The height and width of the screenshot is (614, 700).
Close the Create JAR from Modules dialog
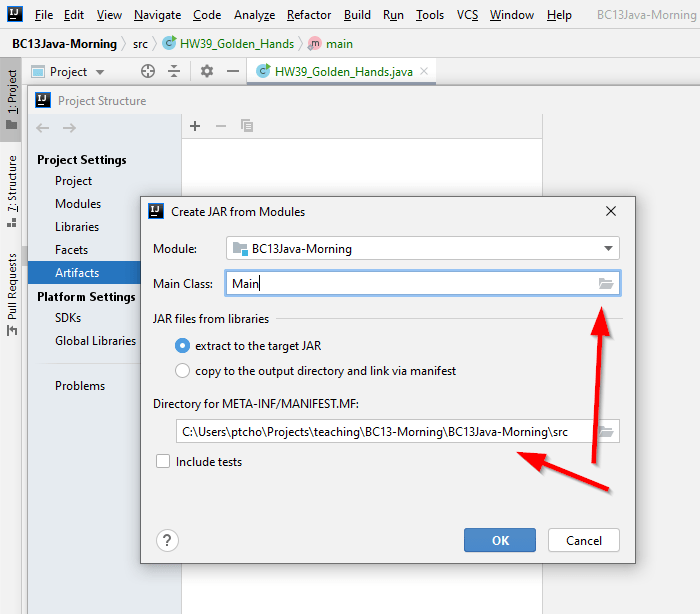(x=611, y=211)
